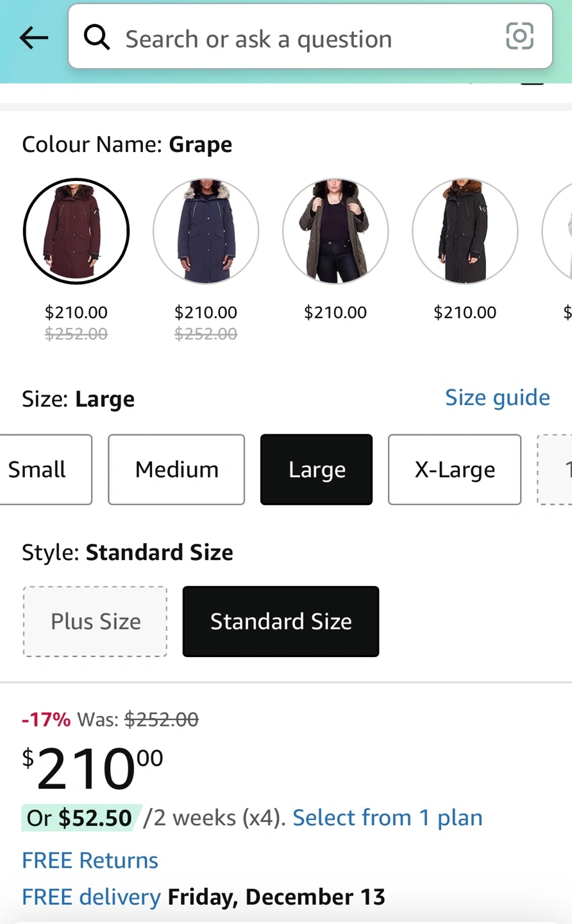This screenshot has height=924, width=572.
Task: Pick the olive green coat colour
Action: [335, 231]
